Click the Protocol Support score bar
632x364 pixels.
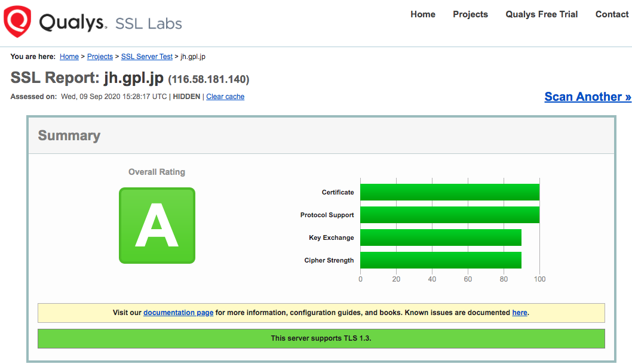[x=449, y=215]
